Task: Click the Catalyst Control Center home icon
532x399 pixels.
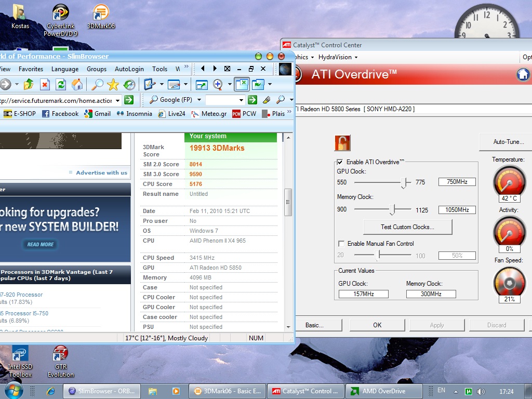Action: [x=523, y=74]
